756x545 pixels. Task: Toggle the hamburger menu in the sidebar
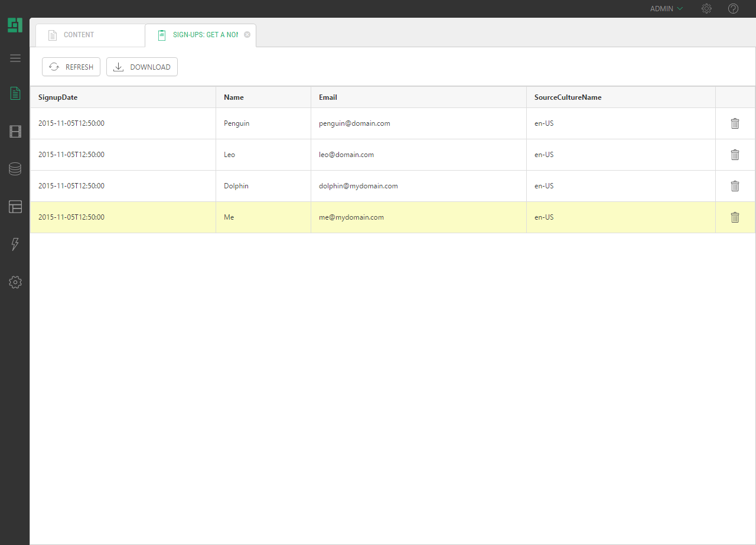[15, 58]
